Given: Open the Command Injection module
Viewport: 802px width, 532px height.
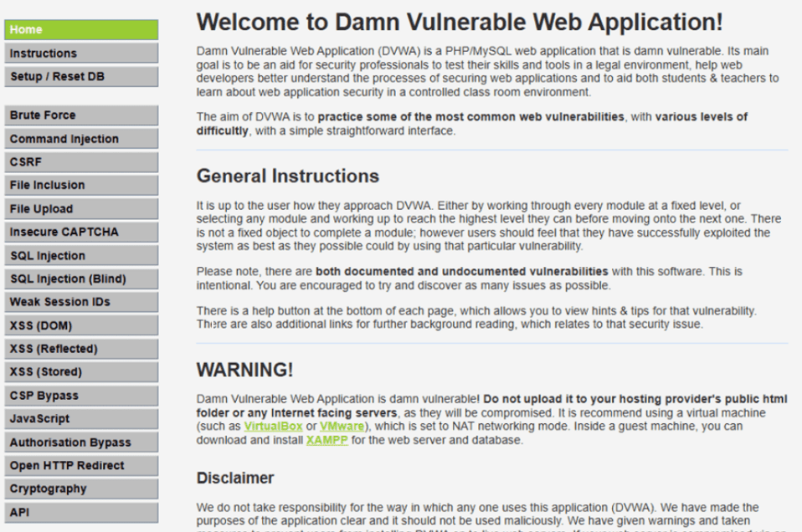Looking at the screenshot, I should pos(80,139).
